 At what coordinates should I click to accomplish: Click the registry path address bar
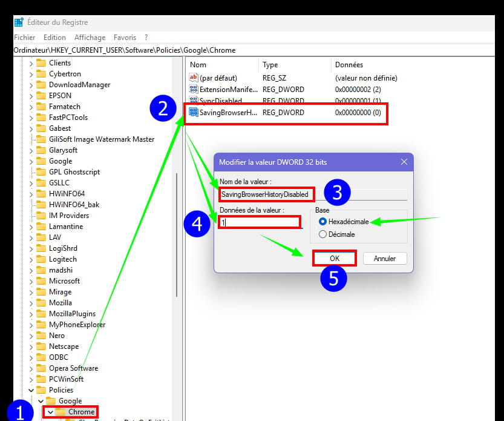tap(254, 50)
